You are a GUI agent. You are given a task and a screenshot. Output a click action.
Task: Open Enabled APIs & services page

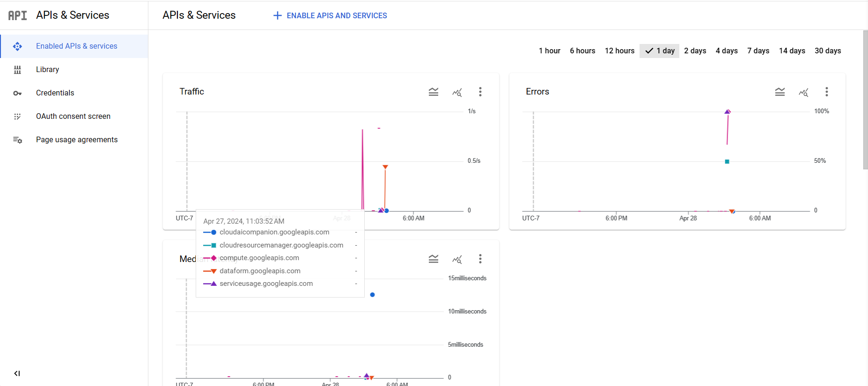click(x=74, y=46)
